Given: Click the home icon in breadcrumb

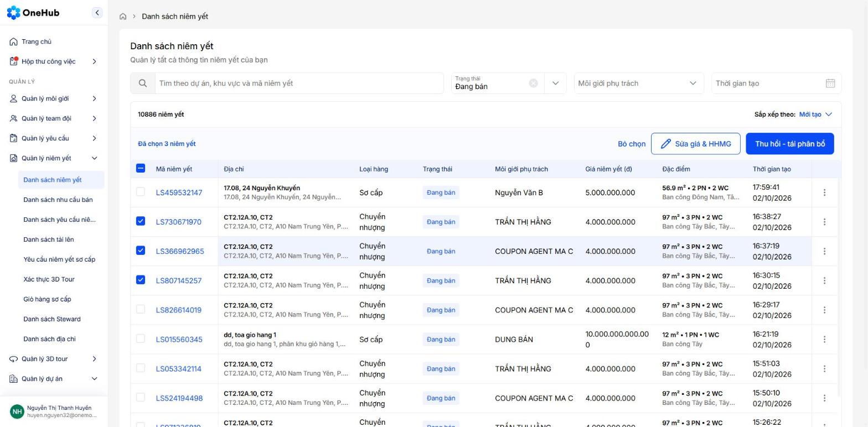Looking at the screenshot, I should [123, 17].
